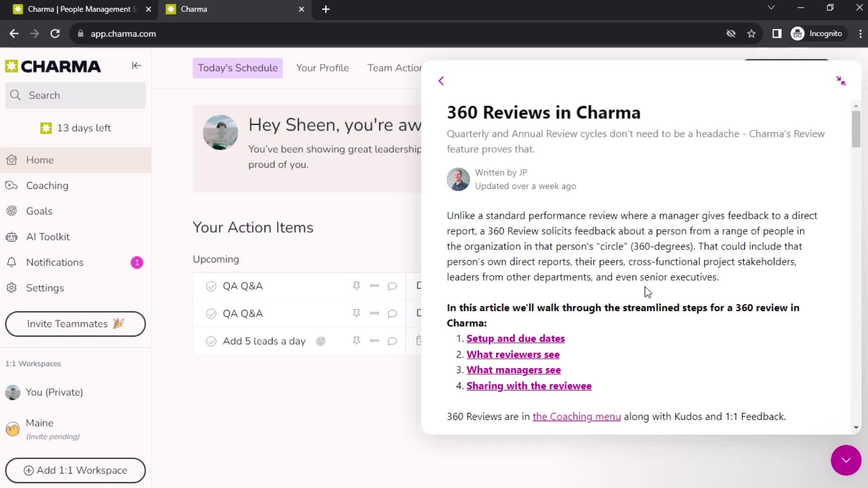Collapse the help widget with chevron button
Screen dimensions: 868x488
tap(846, 460)
